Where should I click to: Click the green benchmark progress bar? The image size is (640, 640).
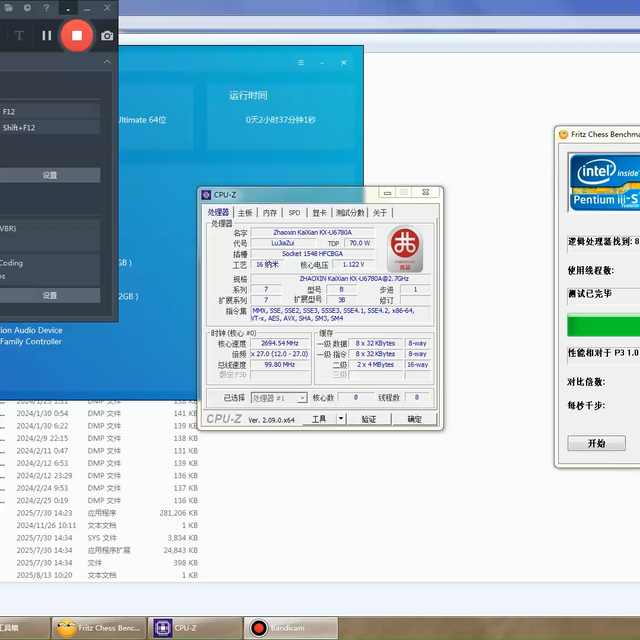coord(603,325)
